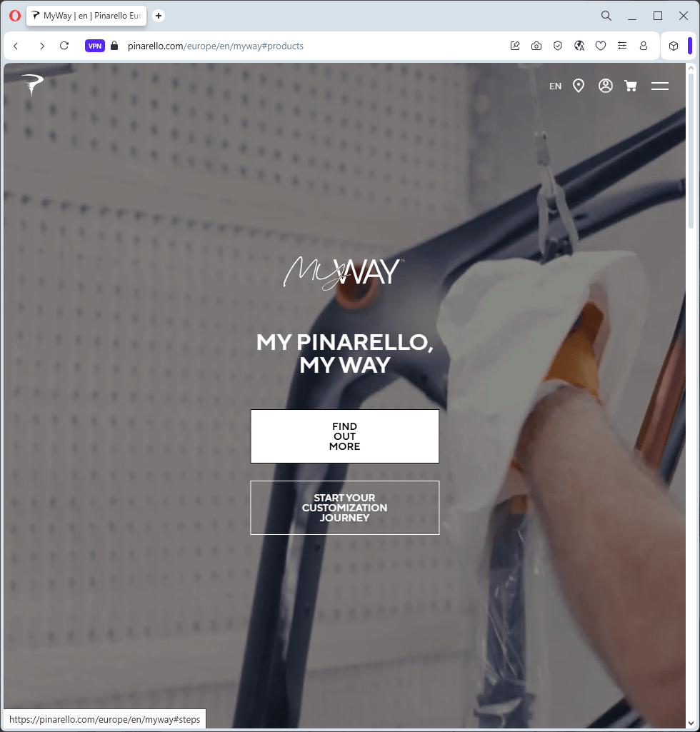
Task: Open the user account icon
Action: click(606, 86)
